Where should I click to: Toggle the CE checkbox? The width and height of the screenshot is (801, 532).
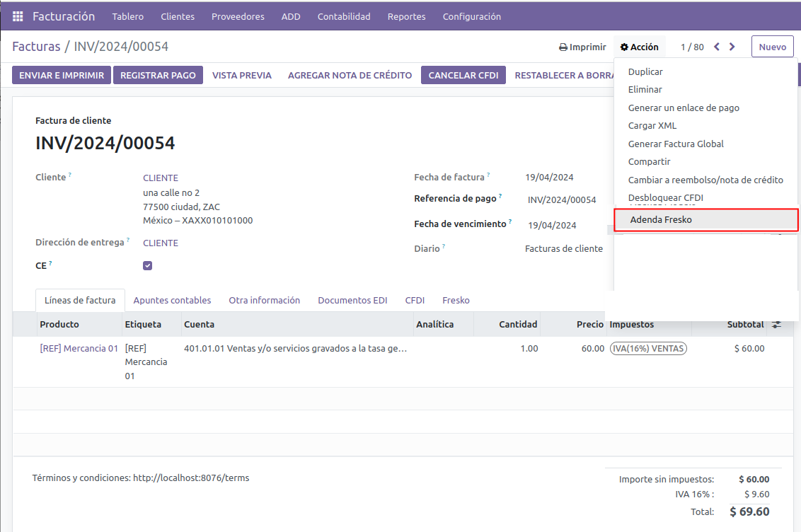(148, 266)
